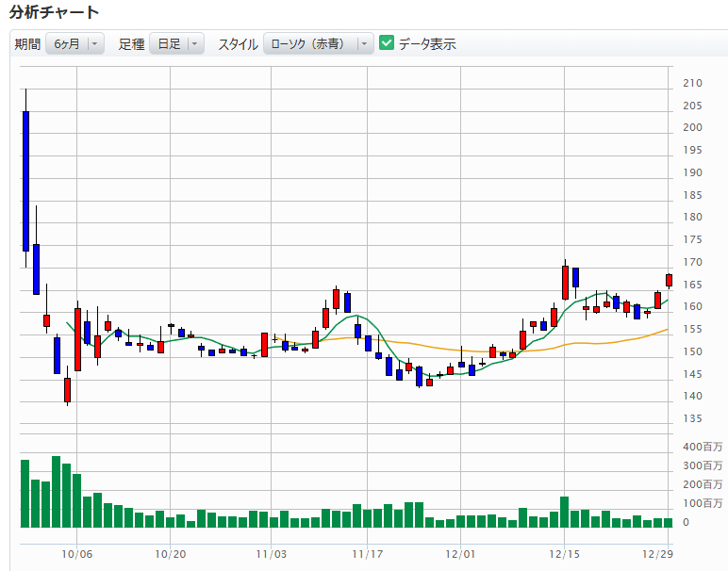Click the last red candle near 12/29
Screen dimensions: 728x571
[669, 280]
